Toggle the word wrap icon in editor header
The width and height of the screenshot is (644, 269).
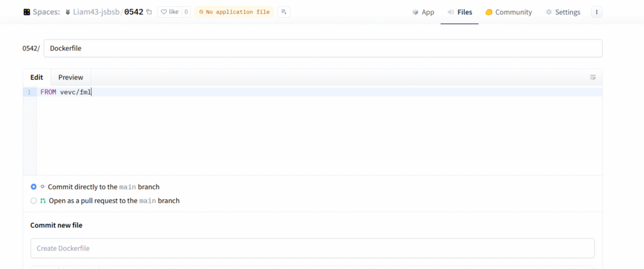tap(592, 77)
